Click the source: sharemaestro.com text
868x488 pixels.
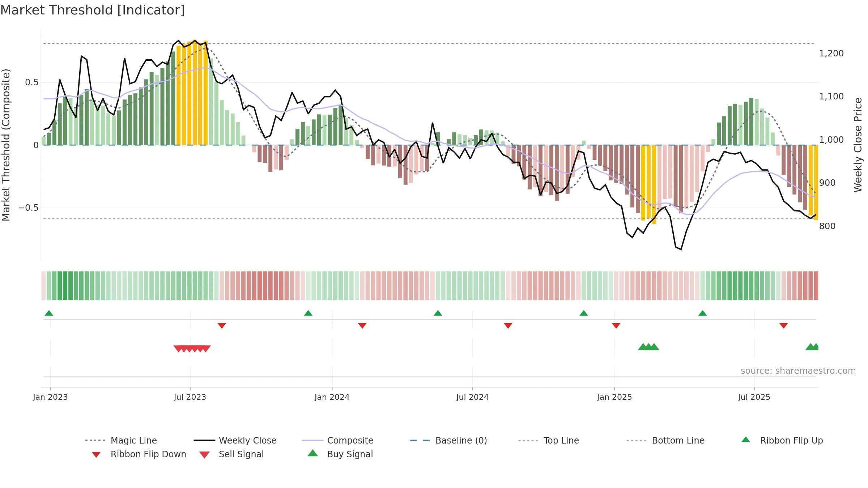pyautogui.click(x=798, y=371)
